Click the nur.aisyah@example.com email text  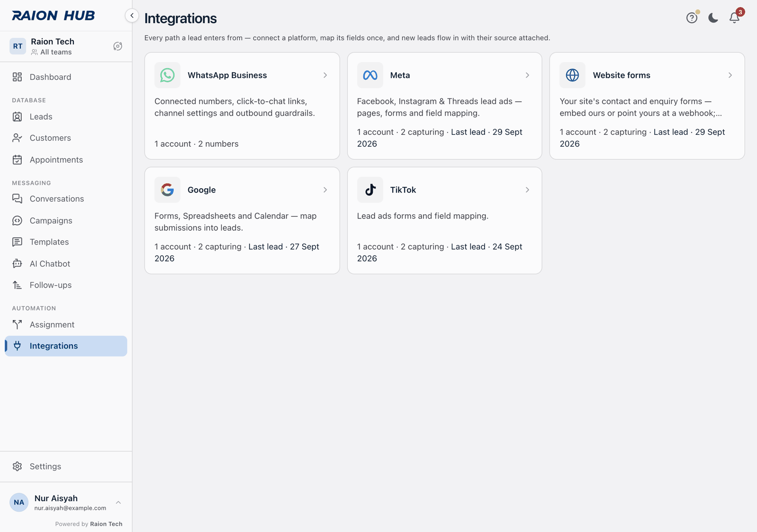click(70, 508)
